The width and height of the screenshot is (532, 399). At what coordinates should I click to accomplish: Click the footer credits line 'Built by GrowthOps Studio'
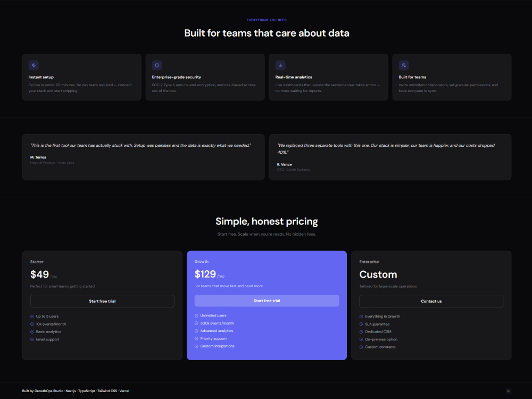pos(76,391)
